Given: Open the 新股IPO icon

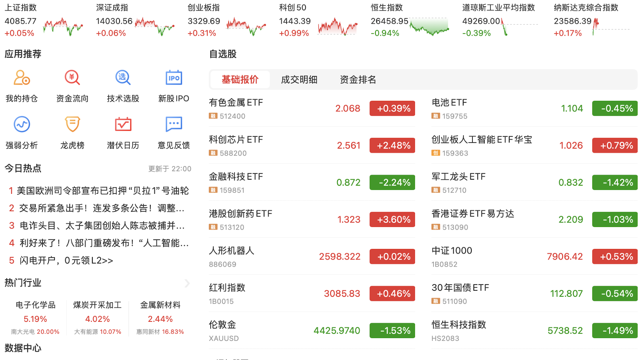Looking at the screenshot, I should pyautogui.click(x=173, y=78).
